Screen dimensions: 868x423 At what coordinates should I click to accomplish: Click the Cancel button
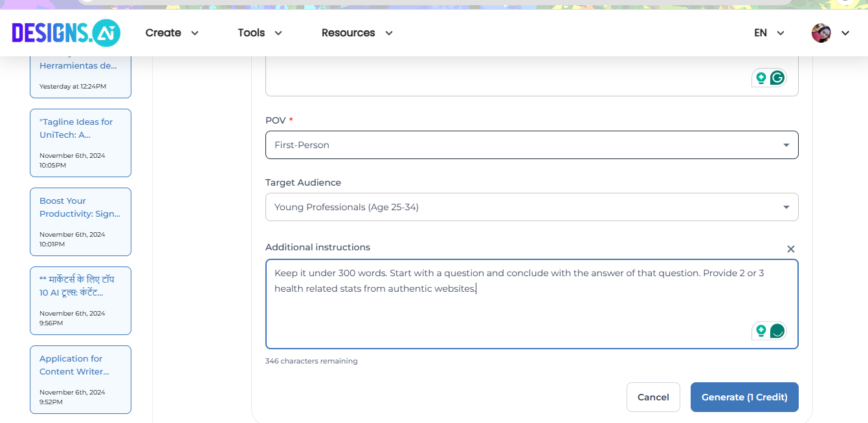(653, 396)
